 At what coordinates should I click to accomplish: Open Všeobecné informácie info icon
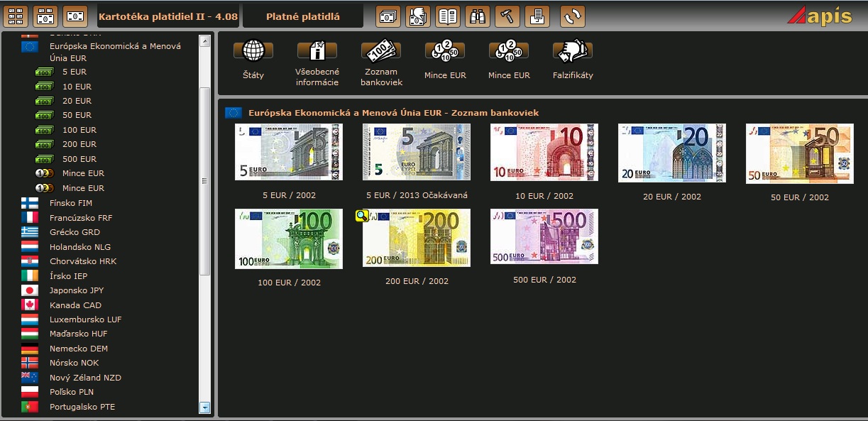[x=317, y=52]
